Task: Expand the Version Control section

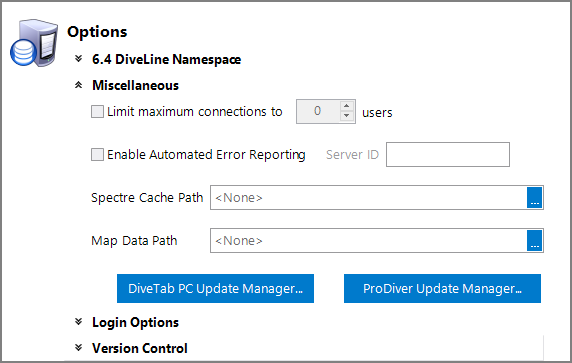Action: coord(78,348)
